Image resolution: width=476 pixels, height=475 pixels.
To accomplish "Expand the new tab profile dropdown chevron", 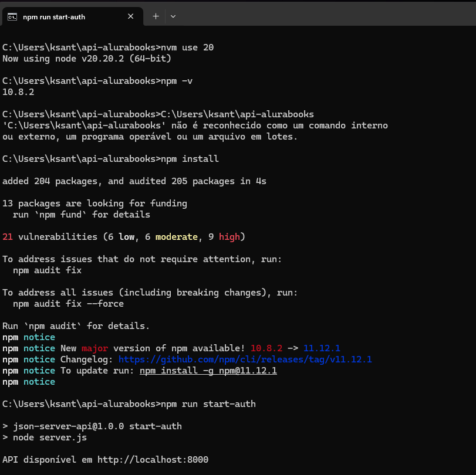I will 173,16.
